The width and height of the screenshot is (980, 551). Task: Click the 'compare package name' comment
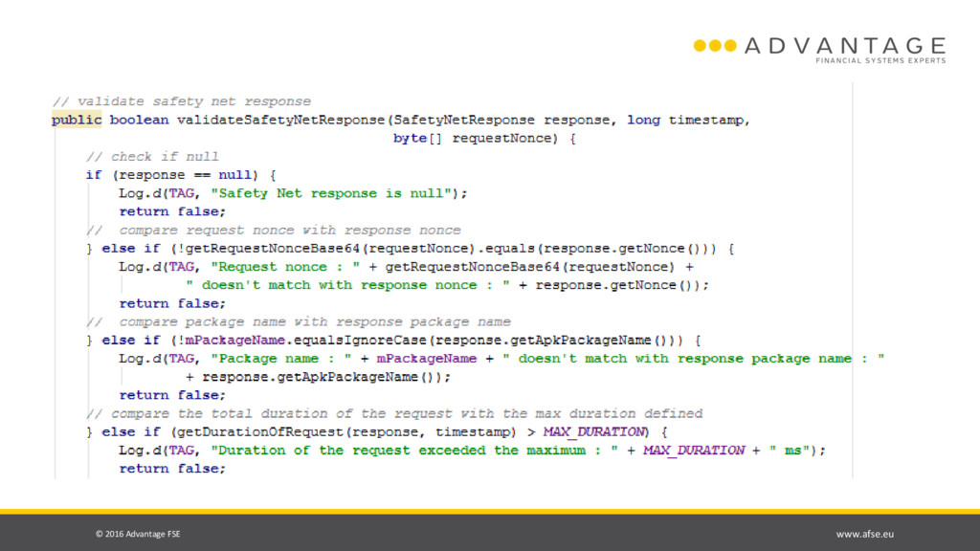coord(299,322)
